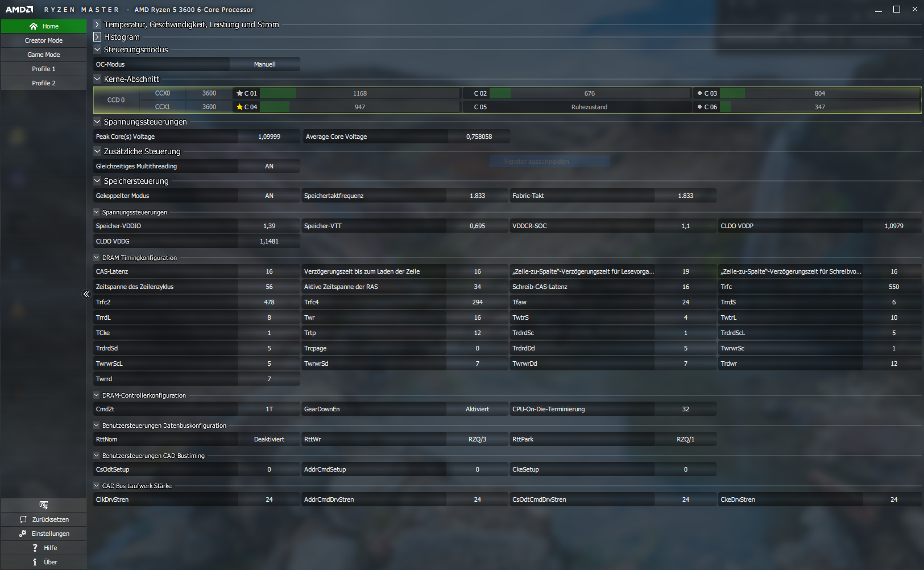The height and width of the screenshot is (570, 924).
Task: Select the CCD 0 label
Action: coord(116,100)
